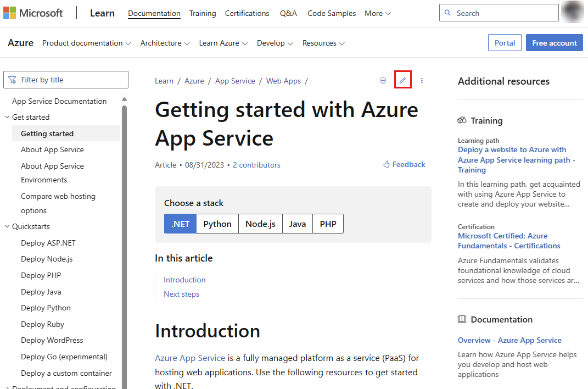This screenshot has width=588, height=389.
Task: Expand the Product documentation dropdown
Action: tap(86, 43)
